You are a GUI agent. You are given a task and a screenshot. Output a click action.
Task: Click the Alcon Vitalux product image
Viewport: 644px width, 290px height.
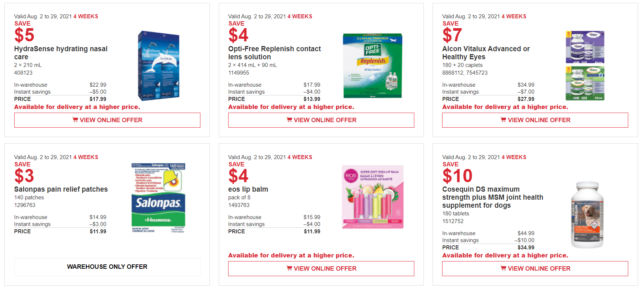[585, 66]
